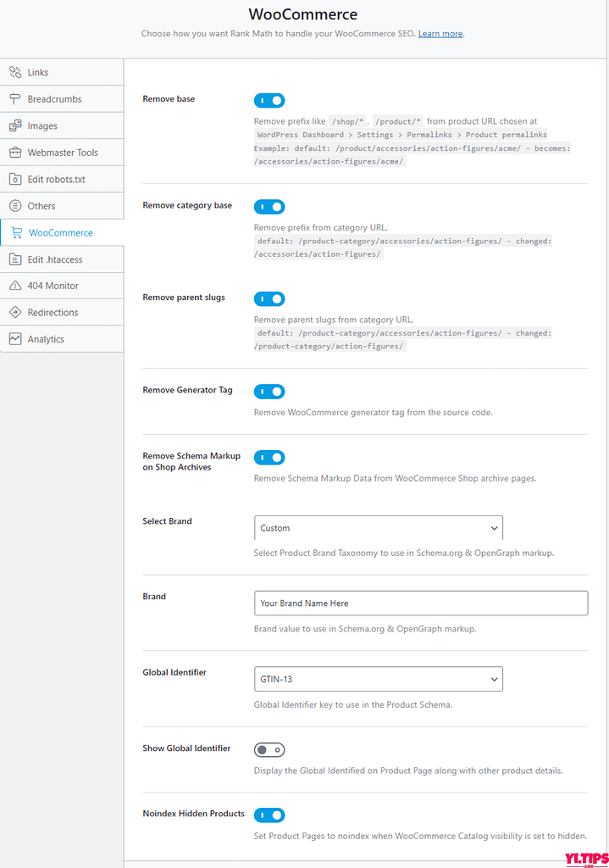Click the Analytics chart icon
This screenshot has width=609, height=868.
[x=15, y=339]
